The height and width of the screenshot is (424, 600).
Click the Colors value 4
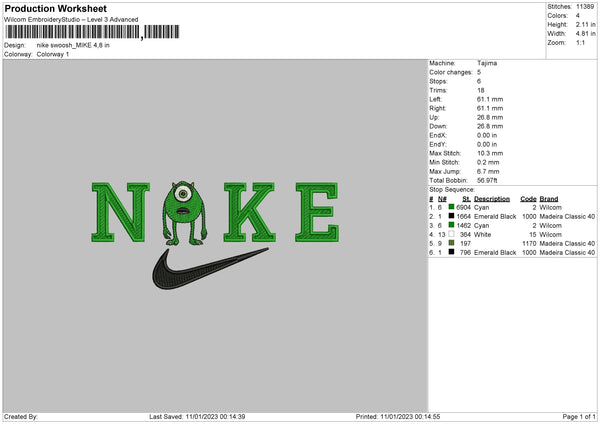tap(578, 16)
